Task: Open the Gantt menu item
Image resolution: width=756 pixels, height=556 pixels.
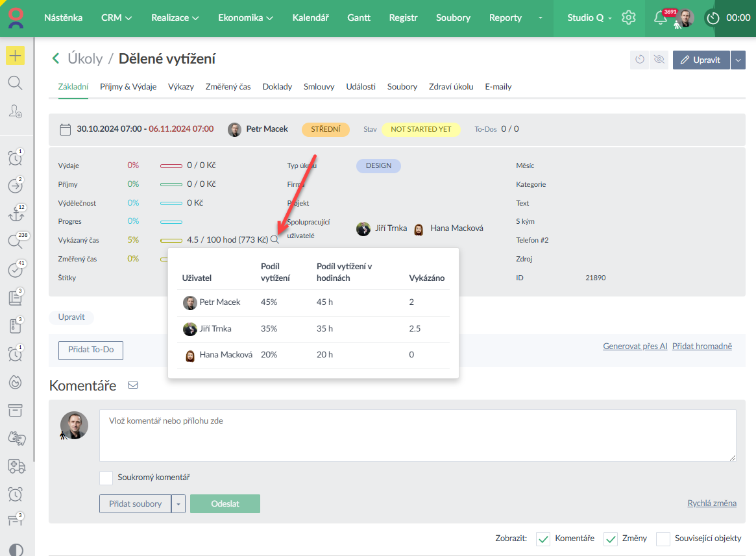Action: [x=359, y=18]
